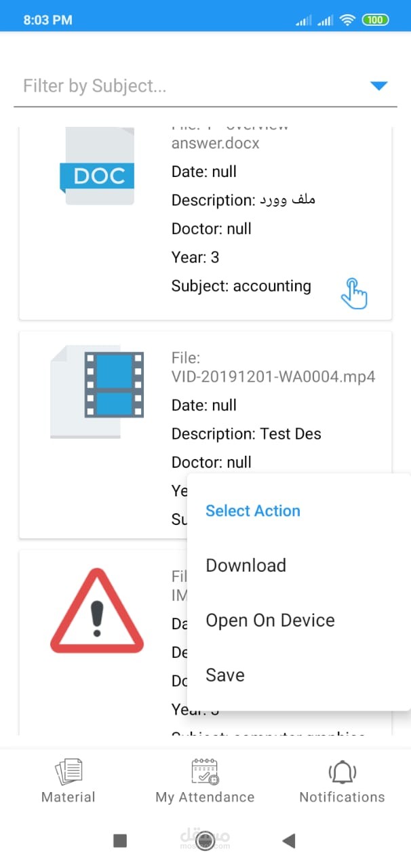Tap the red warning triangle icon

coord(97,612)
